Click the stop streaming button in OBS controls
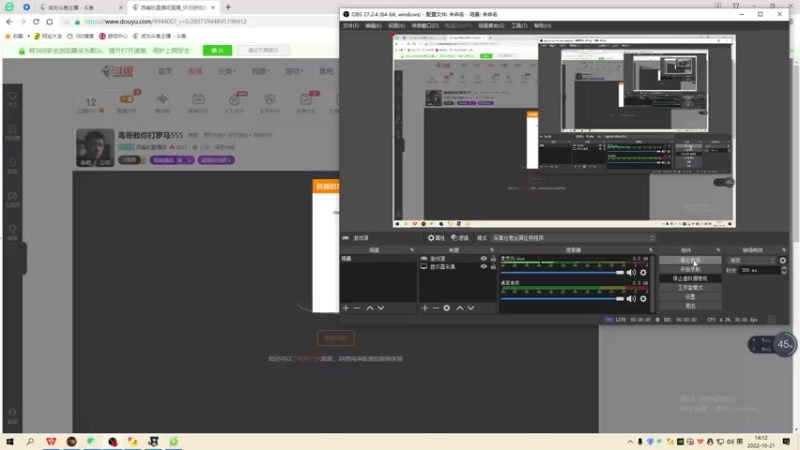 click(690, 260)
